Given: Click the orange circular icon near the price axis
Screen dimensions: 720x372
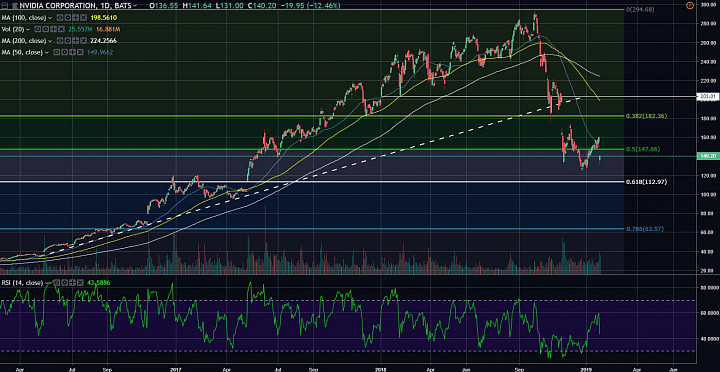Looking at the screenshot, I should [689, 6].
